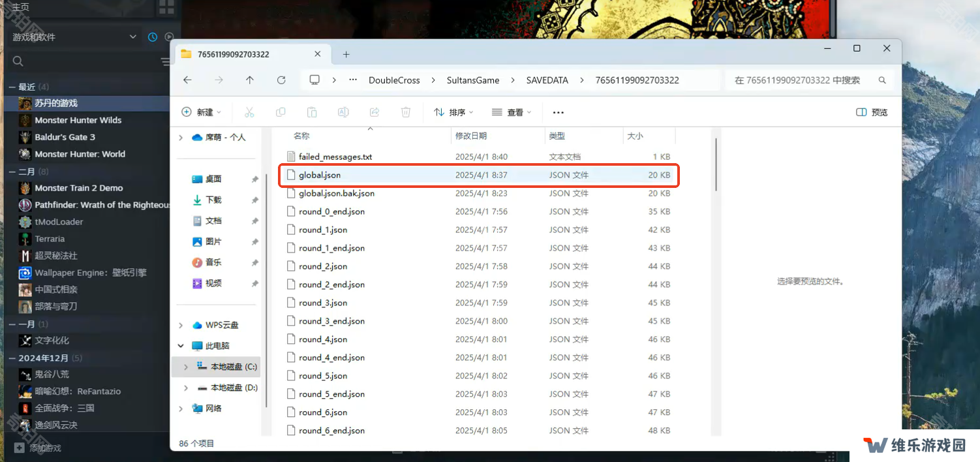Click SultansGame in the address breadcrumb

(x=473, y=80)
